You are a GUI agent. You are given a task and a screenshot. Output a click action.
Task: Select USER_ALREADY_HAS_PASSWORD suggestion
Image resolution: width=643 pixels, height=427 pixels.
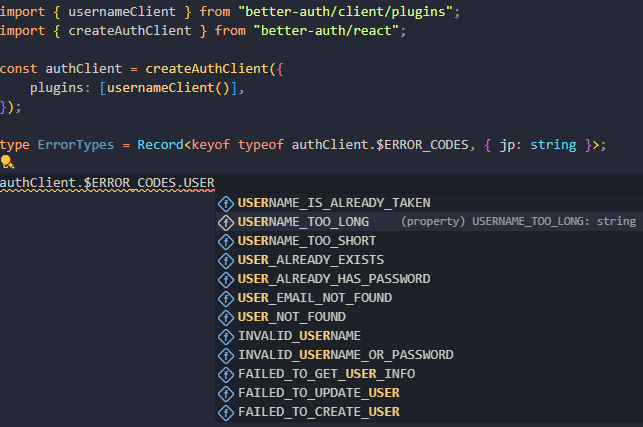(429, 279)
